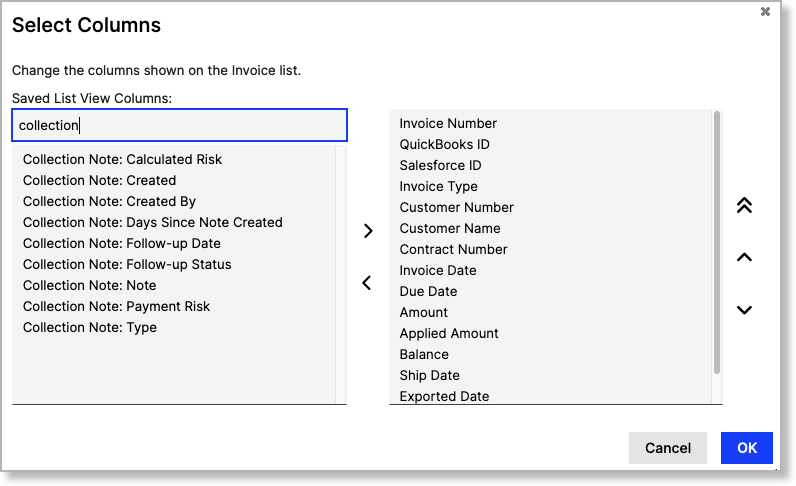Select QuickBooks ID column entry

pyautogui.click(x=444, y=144)
